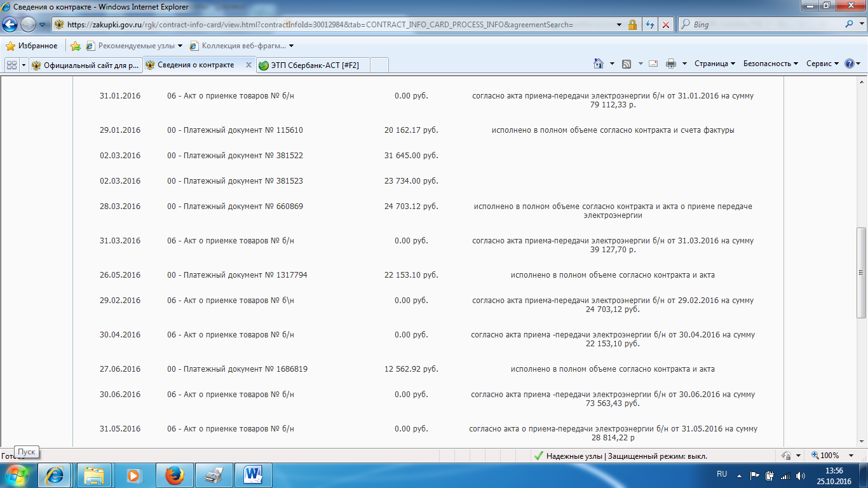Open Windows Explorer from the taskbar

[x=95, y=475]
